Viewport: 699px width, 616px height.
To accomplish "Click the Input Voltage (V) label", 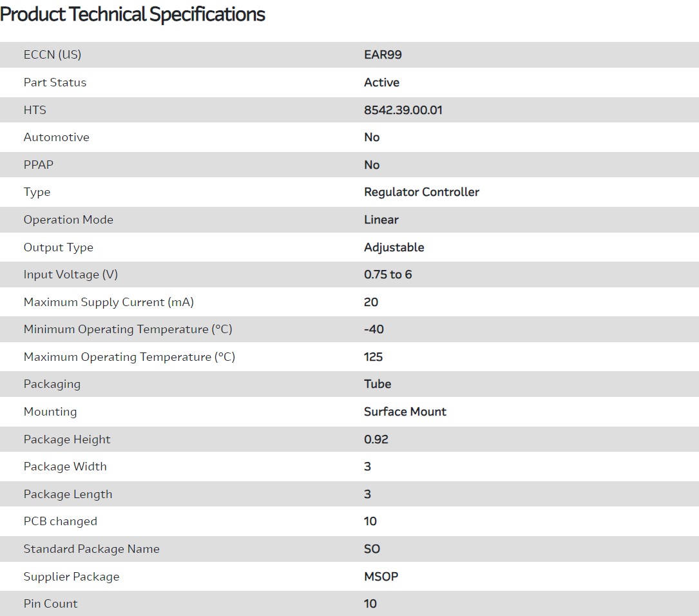I will point(71,274).
